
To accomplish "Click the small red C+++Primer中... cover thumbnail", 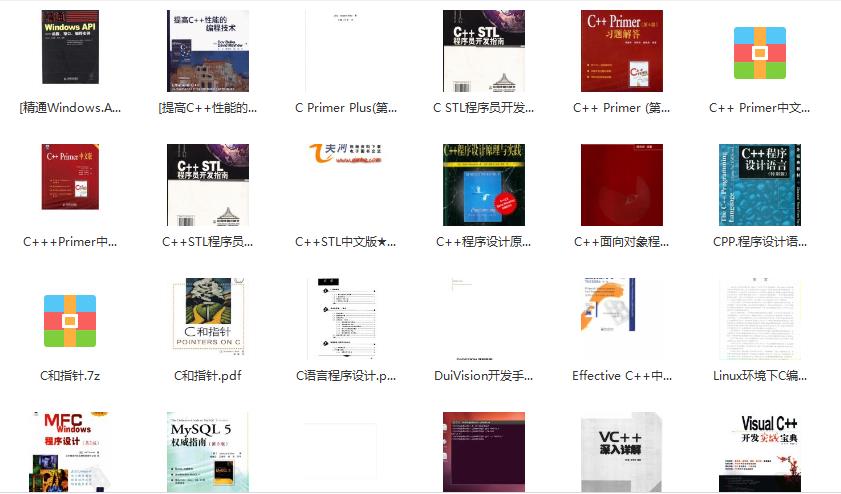I will click(70, 176).
